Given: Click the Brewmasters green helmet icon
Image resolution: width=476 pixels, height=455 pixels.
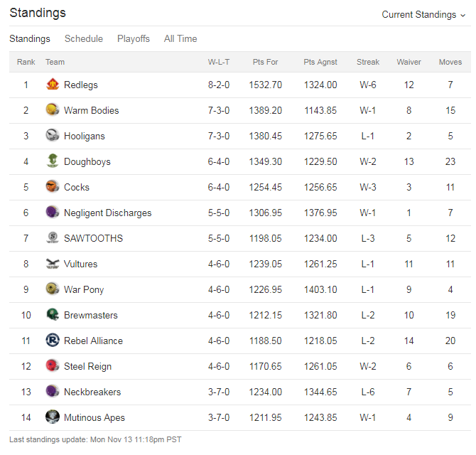Looking at the screenshot, I should 53,314.
